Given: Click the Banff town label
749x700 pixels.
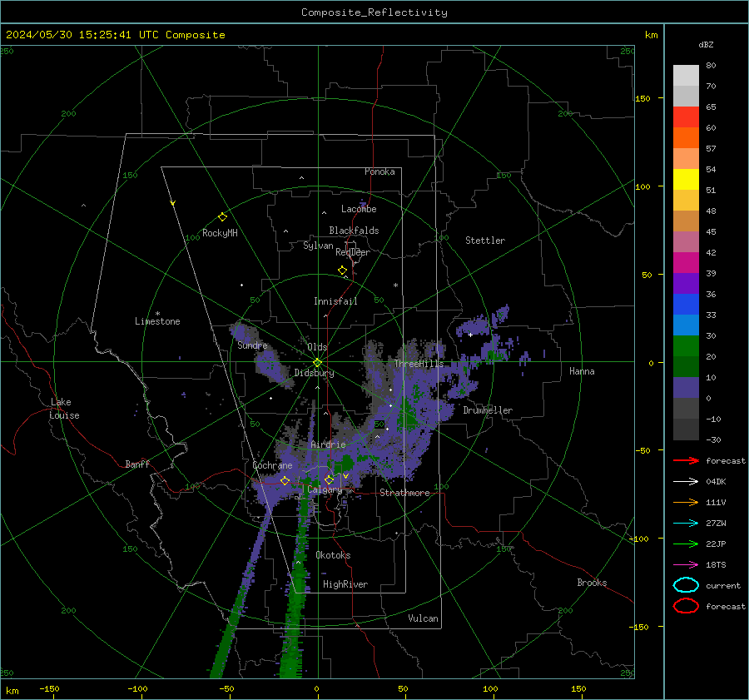Looking at the screenshot, I should tap(137, 464).
